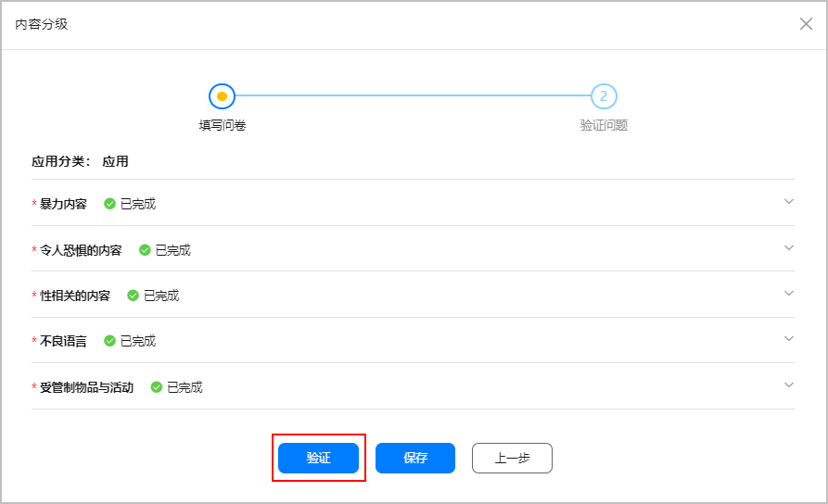Click the 暴力内容 row title

[63, 204]
